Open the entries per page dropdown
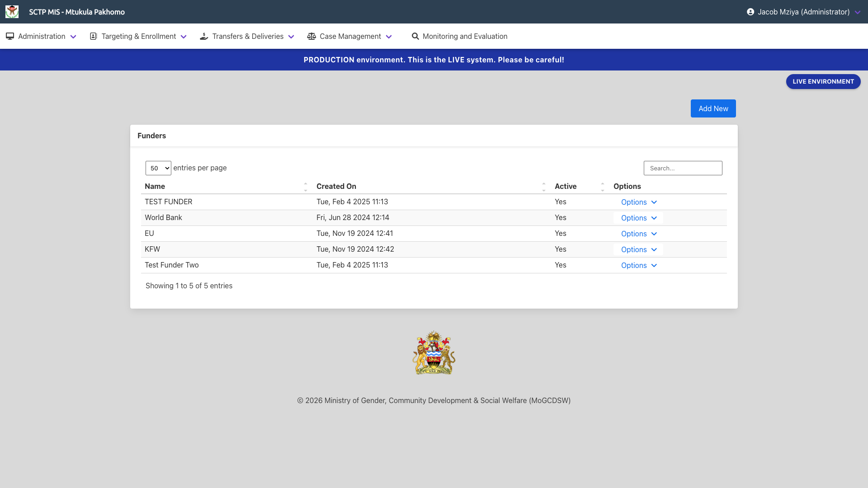868x488 pixels. point(158,168)
